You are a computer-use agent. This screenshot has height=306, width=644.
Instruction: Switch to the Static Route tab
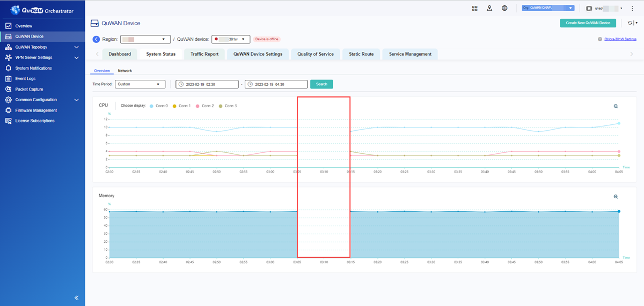(x=361, y=54)
